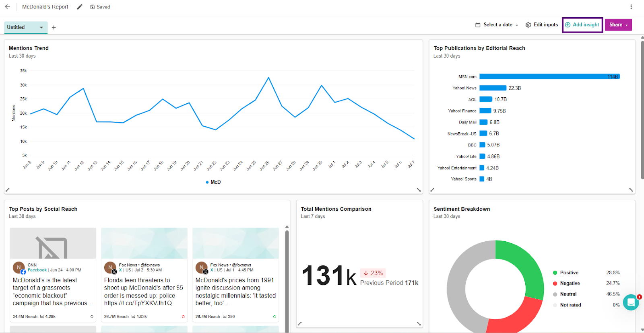
Task: Toggle the Positive sentiment legend item
Action: (x=566, y=273)
